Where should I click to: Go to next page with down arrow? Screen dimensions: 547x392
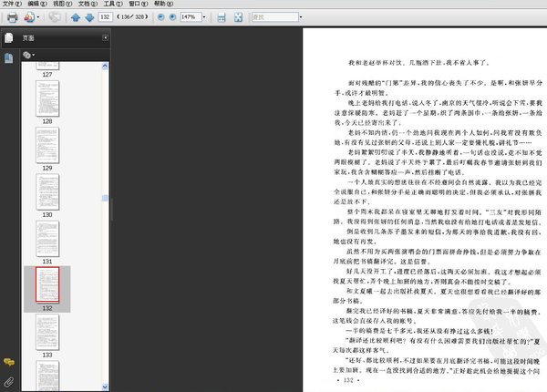pyautogui.click(x=88, y=17)
